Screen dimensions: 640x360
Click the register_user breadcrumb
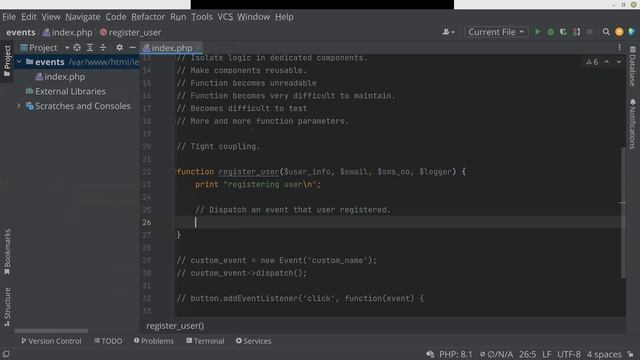131,32
